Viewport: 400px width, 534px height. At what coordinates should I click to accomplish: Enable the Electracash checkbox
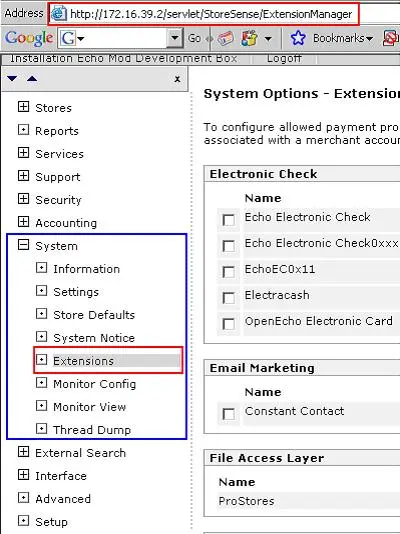(x=228, y=298)
